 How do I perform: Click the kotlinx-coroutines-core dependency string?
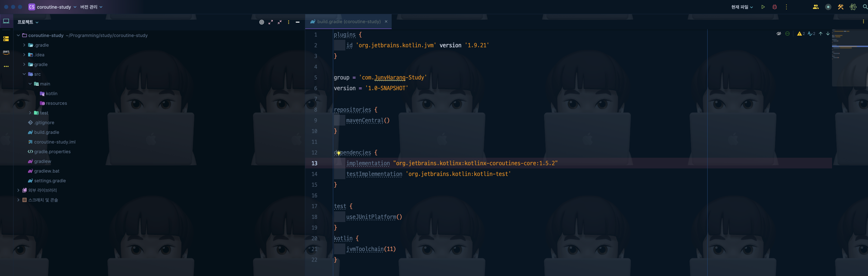coord(475,163)
